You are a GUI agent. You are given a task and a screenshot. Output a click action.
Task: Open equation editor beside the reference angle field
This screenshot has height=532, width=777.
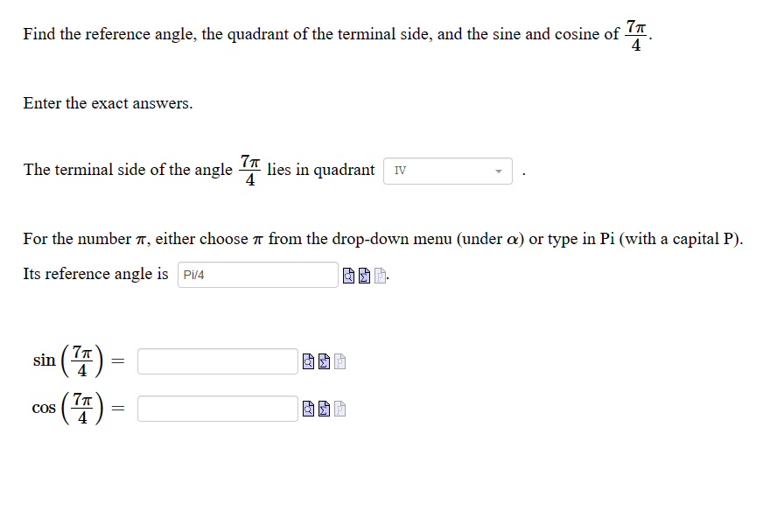coord(364,276)
